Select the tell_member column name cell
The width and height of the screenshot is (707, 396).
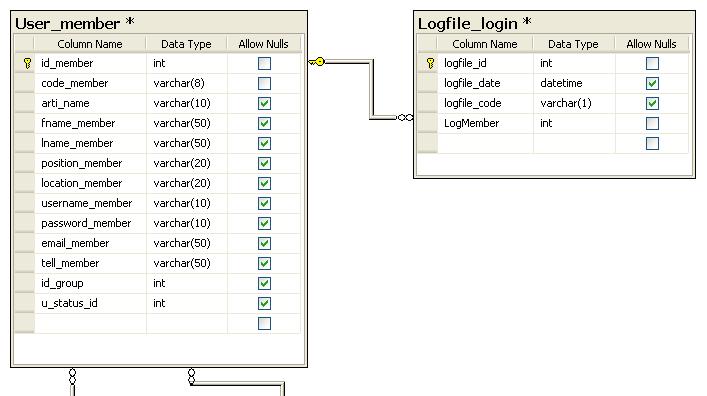[x=90, y=263]
